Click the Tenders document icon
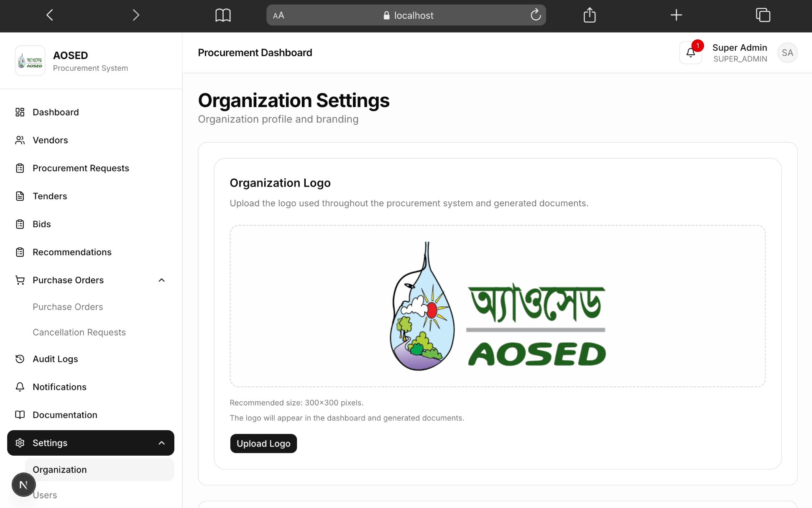Screen dimensions: 812x508 pyautogui.click(x=20, y=196)
